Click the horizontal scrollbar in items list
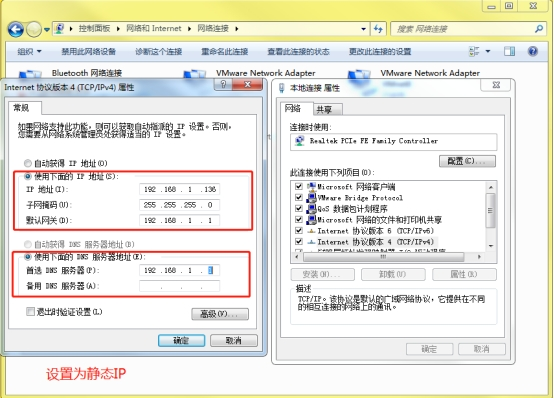The image size is (554, 398). [383, 257]
